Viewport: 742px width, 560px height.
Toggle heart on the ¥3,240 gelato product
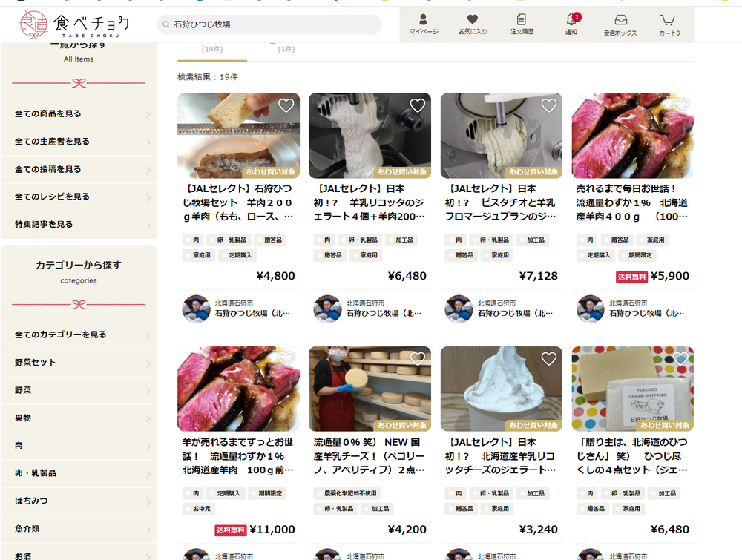tap(548, 359)
